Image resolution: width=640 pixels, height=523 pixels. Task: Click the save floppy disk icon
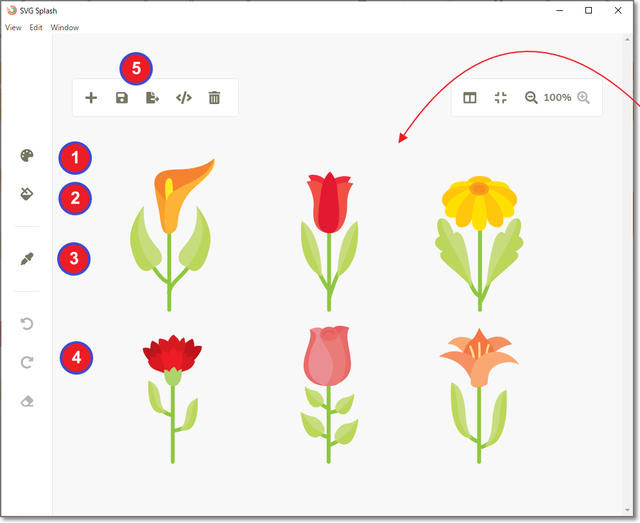point(121,98)
